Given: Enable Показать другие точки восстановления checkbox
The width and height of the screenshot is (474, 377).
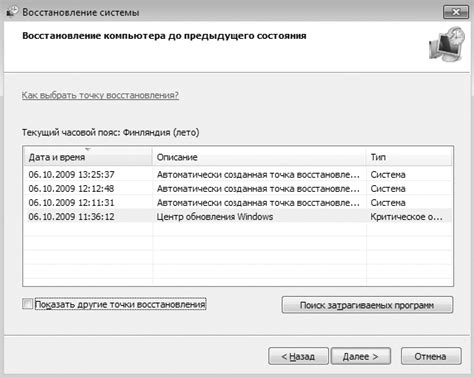Looking at the screenshot, I should click(x=27, y=304).
